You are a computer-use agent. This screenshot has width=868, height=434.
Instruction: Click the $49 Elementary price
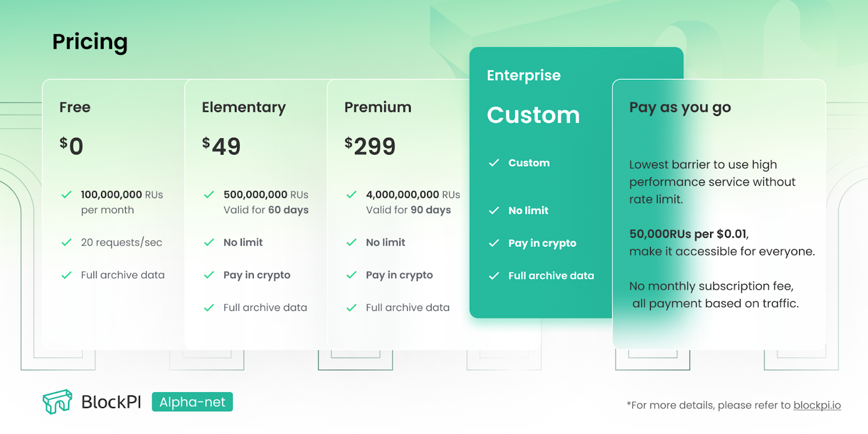[x=221, y=146]
